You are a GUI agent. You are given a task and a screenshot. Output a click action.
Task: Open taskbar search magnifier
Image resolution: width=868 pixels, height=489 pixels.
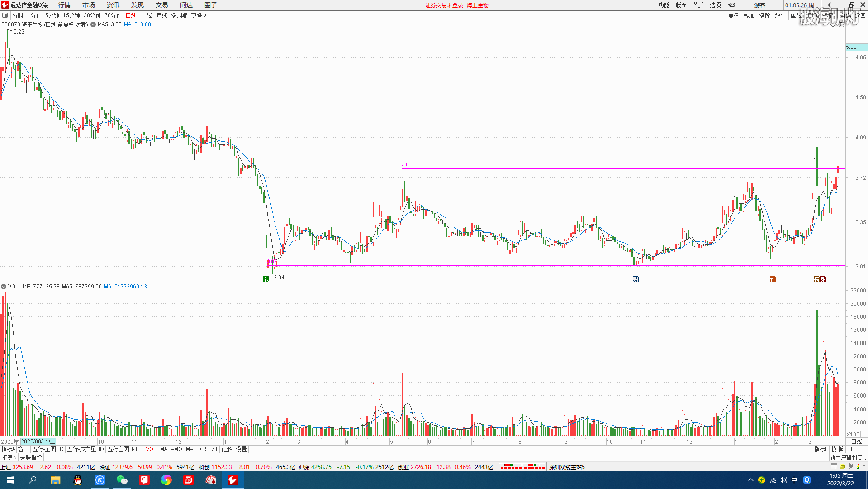[33, 480]
